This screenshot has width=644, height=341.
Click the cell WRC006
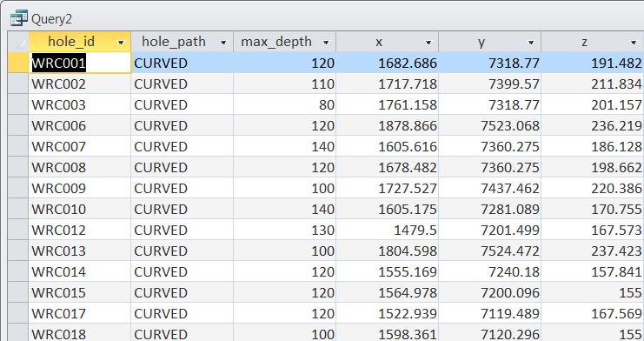click(80, 125)
